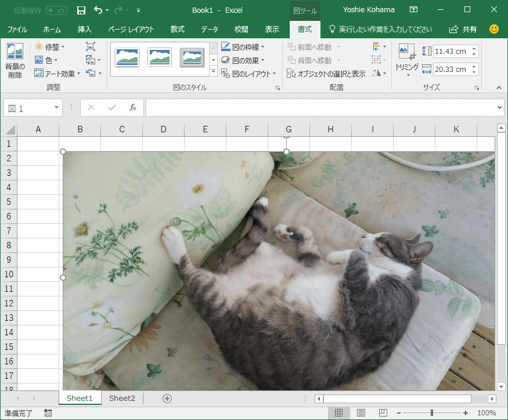Viewport: 508px width, 420px height.
Task: Click the Undo arrow icon
Action: pyautogui.click(x=98, y=10)
